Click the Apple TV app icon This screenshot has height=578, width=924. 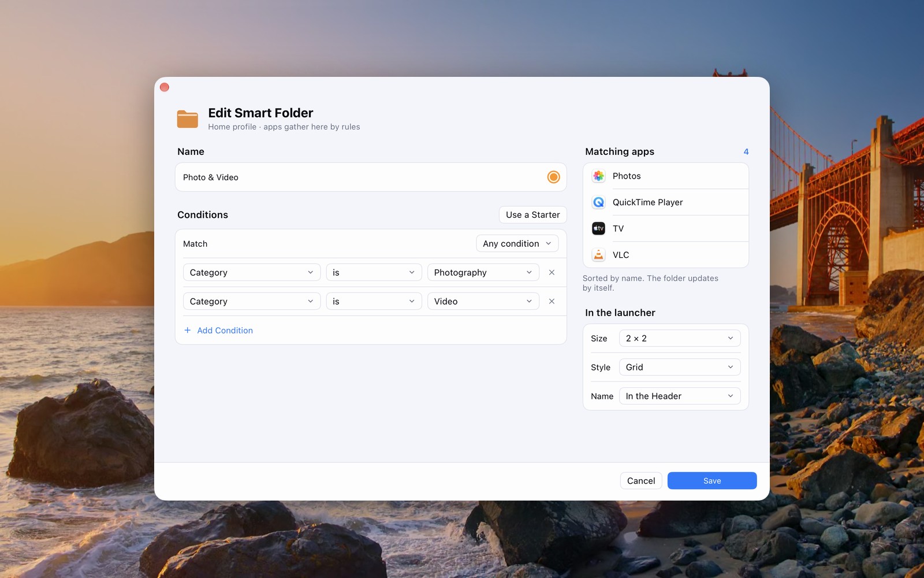tap(598, 228)
